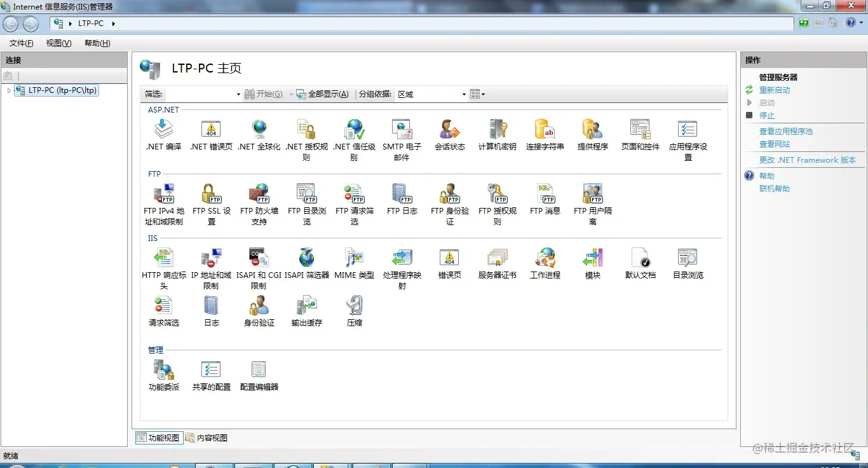
Task: Open the .NET 错误页 icon
Action: [x=212, y=130]
